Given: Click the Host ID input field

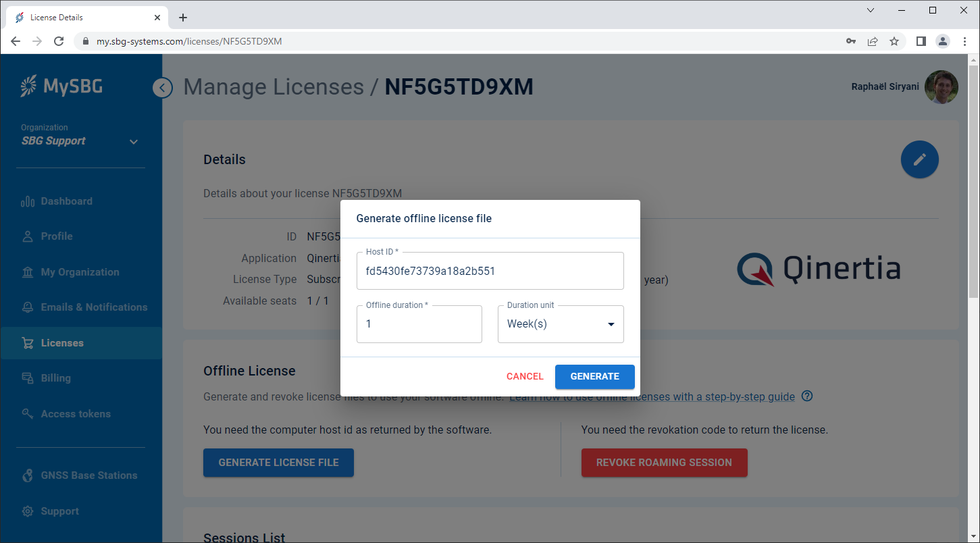Looking at the screenshot, I should (490, 271).
